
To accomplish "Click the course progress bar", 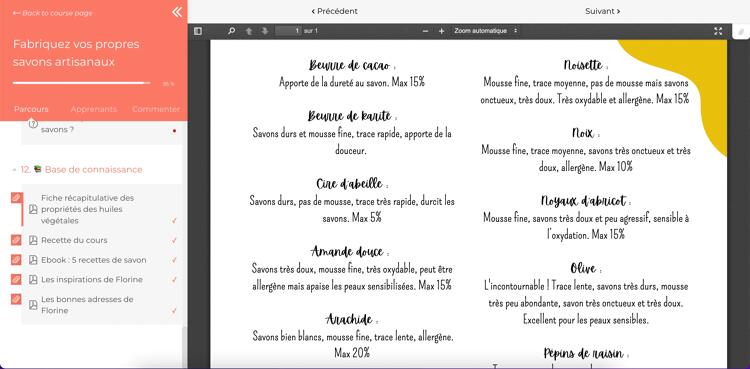I will tap(81, 83).
